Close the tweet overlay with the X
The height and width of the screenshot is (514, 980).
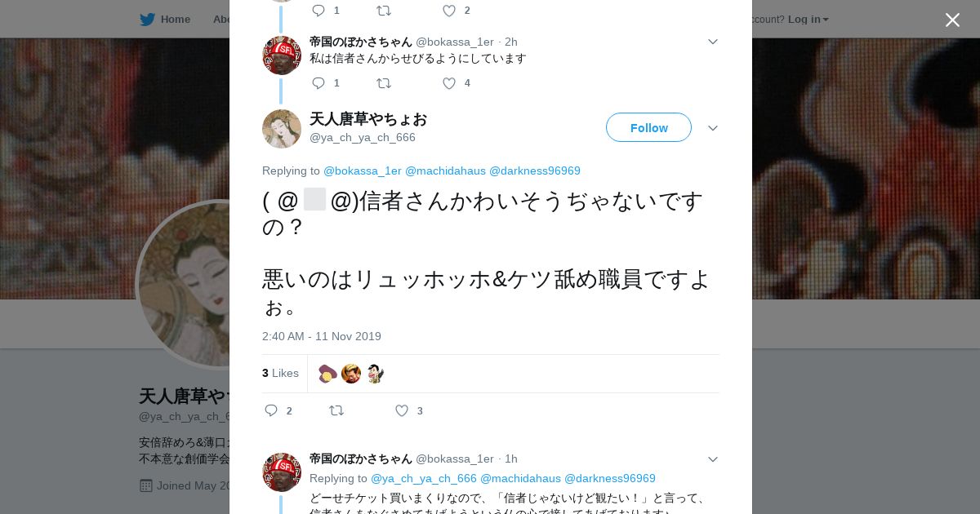(952, 20)
